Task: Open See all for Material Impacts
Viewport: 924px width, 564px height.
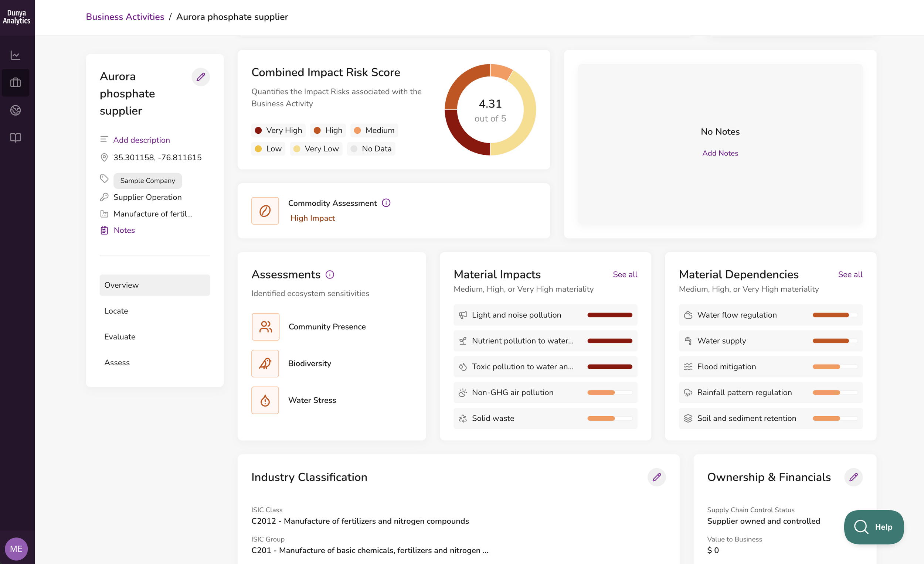Action: [625, 274]
